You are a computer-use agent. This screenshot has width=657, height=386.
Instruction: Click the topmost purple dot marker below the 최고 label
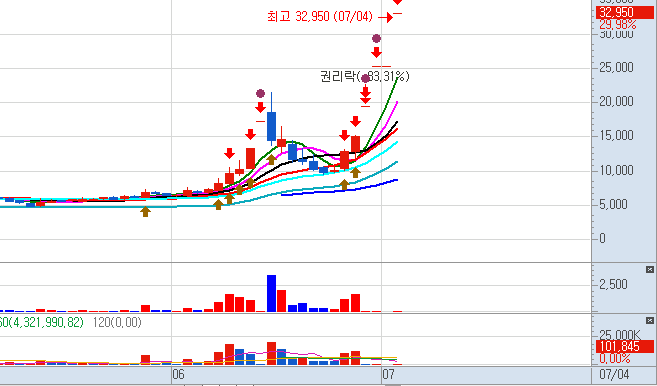[x=376, y=39]
